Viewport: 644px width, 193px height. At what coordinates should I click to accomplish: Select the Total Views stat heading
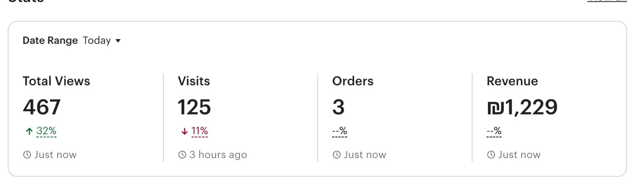pos(56,81)
